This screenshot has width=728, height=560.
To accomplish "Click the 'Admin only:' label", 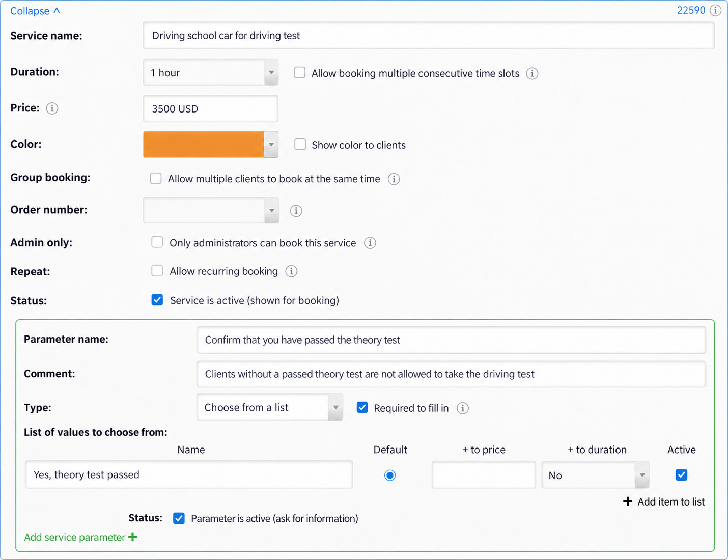I will click(x=41, y=243).
